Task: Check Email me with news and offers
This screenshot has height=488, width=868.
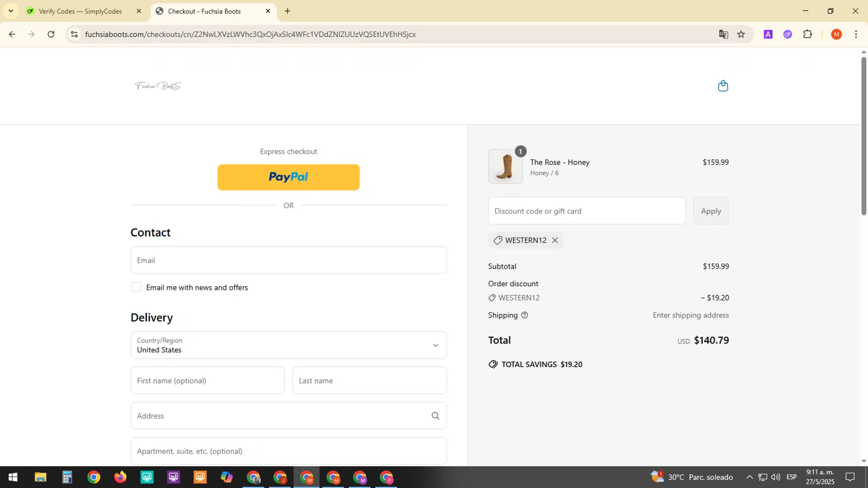Action: coord(136,287)
